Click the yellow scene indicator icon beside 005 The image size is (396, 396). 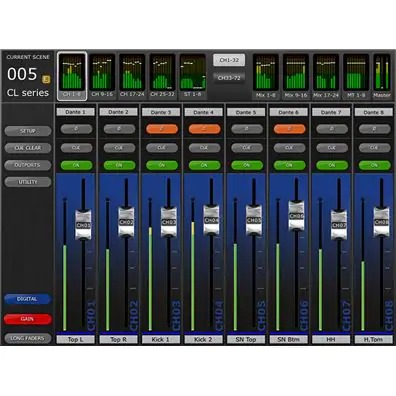click(46, 79)
